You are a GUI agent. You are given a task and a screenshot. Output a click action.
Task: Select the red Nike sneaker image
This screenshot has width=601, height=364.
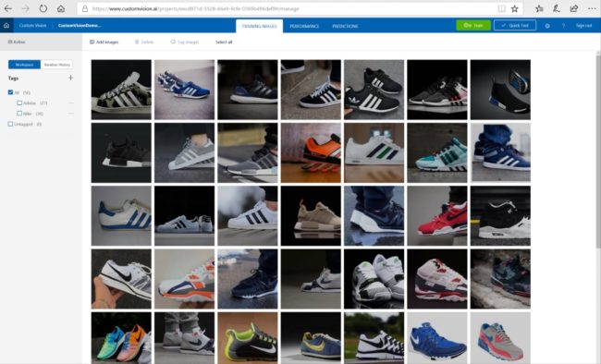(437, 215)
